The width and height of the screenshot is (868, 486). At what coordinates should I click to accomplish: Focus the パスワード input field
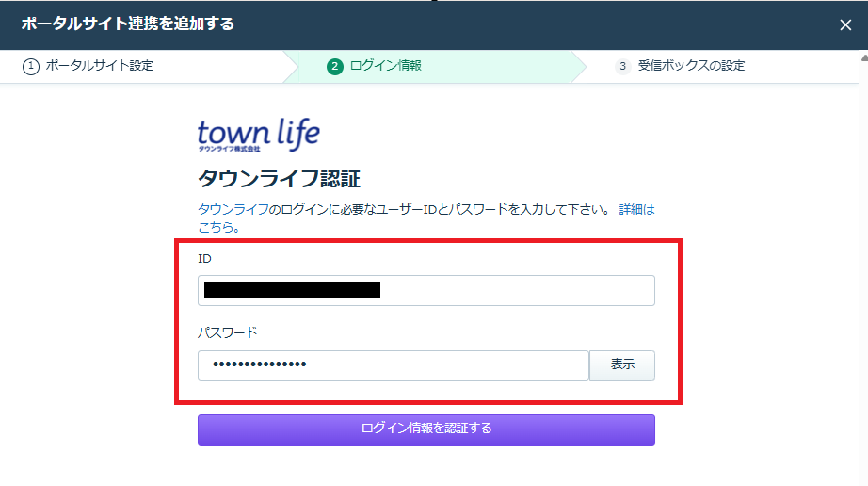(x=393, y=364)
